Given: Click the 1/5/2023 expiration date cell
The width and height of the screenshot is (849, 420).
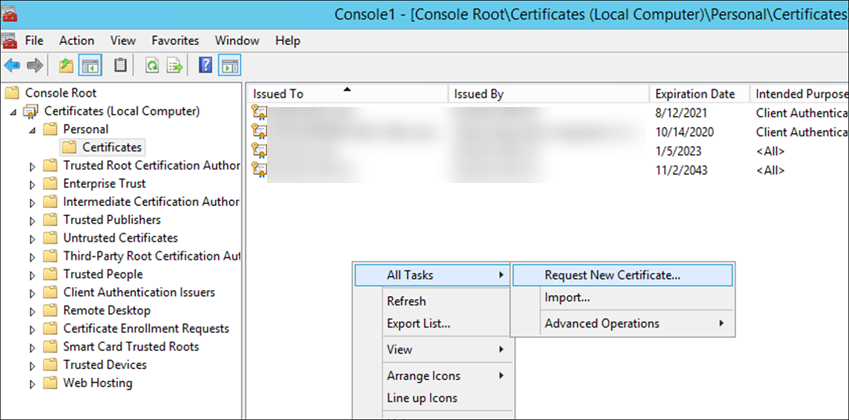Looking at the screenshot, I should [x=676, y=152].
